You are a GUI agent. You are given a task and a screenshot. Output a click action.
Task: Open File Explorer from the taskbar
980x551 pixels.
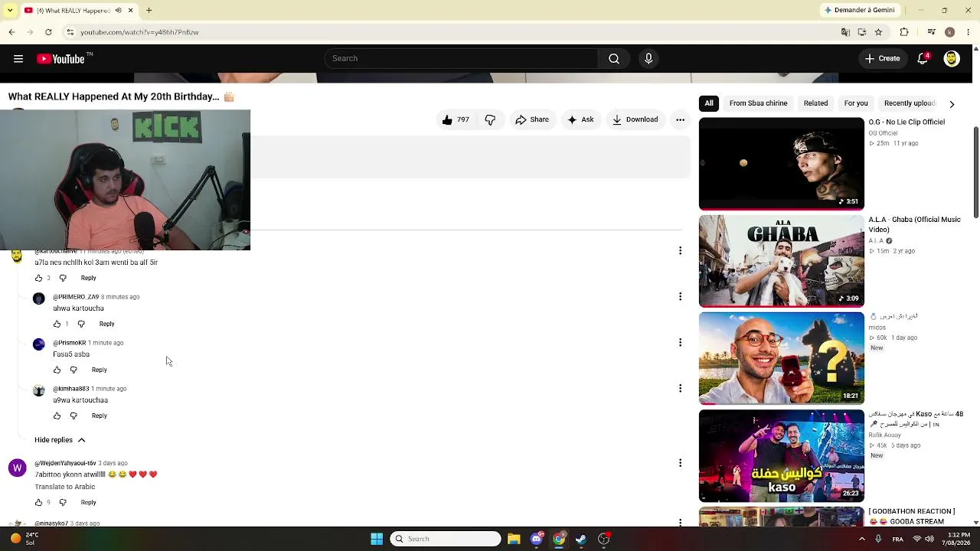click(514, 539)
